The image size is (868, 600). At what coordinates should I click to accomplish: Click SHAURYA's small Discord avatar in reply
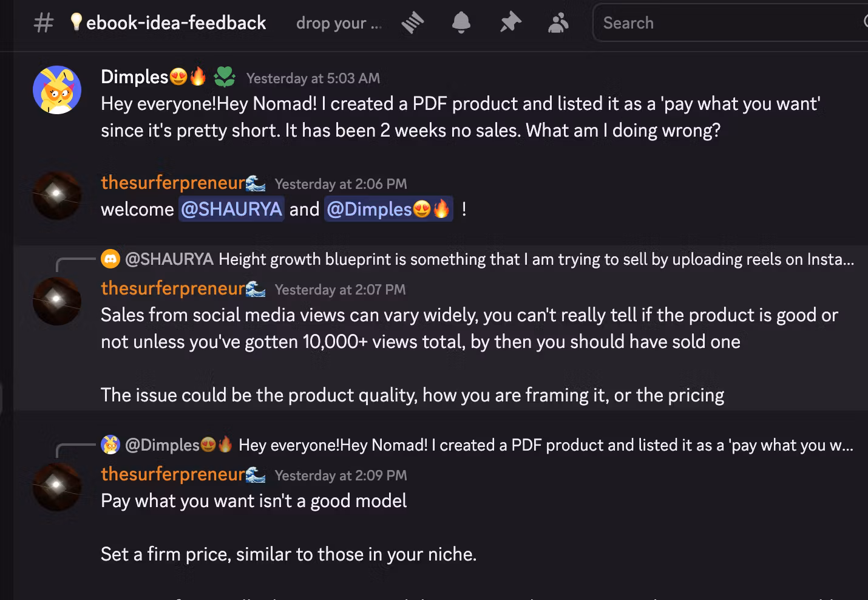(x=110, y=259)
